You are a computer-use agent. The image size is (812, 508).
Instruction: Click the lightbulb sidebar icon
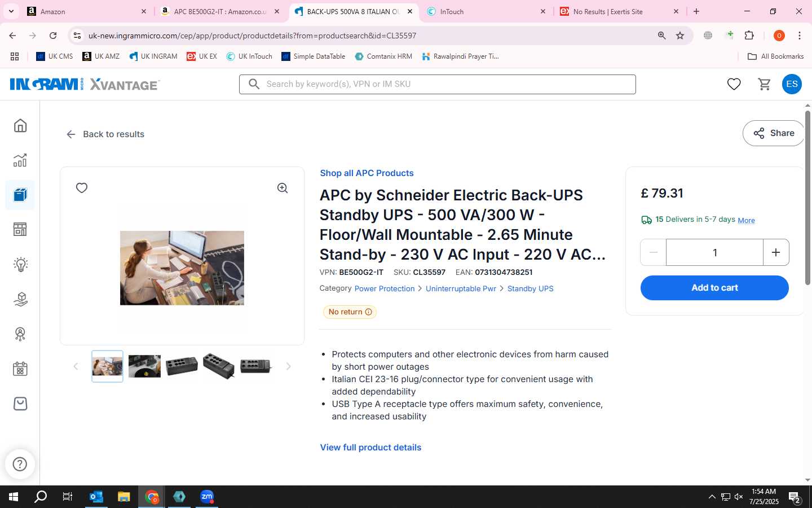pyautogui.click(x=20, y=264)
